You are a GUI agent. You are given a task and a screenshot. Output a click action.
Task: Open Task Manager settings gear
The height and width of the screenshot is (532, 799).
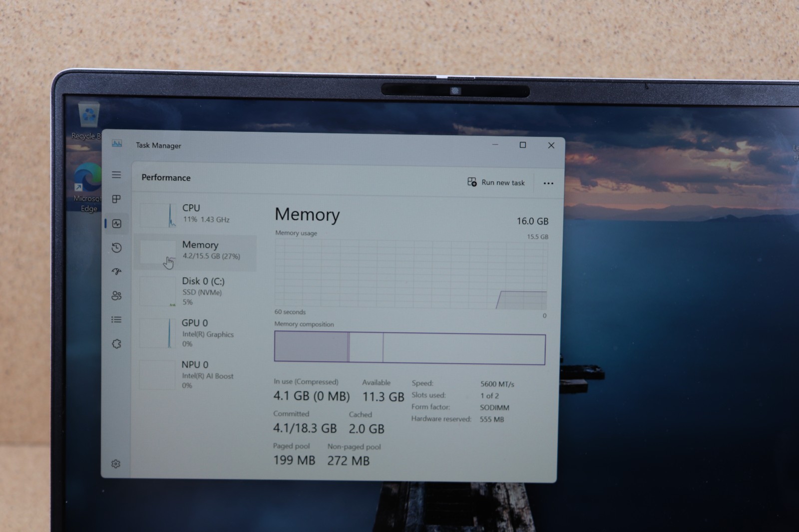[x=116, y=464]
